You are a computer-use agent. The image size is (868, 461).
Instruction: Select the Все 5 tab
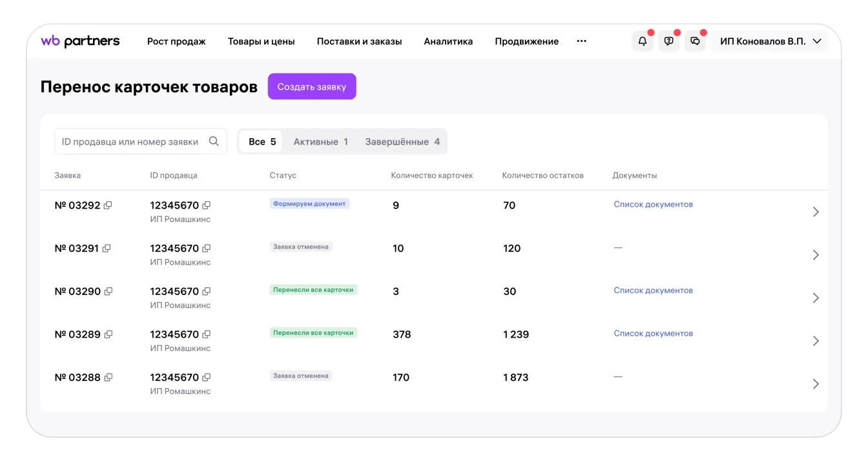pos(262,141)
